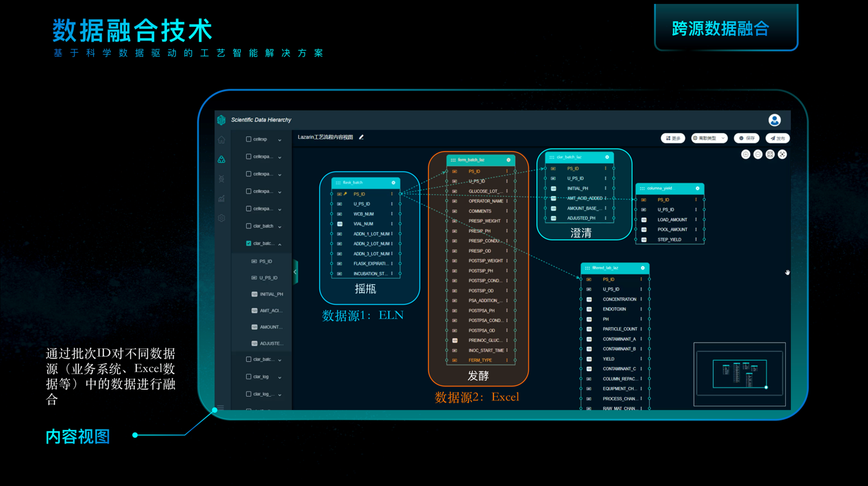
Task: Check the cellexp checkbox
Action: pos(249,139)
